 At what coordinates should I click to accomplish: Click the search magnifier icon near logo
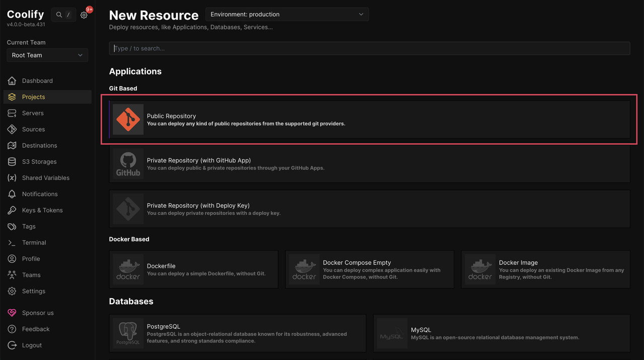point(59,15)
